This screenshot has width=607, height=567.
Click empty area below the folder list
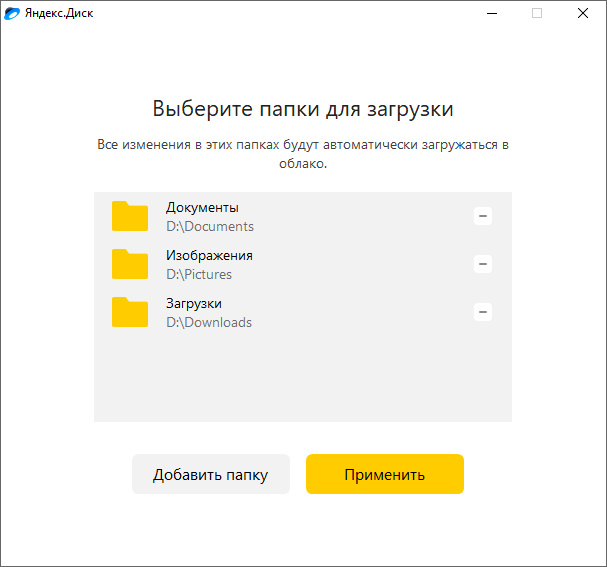303,385
